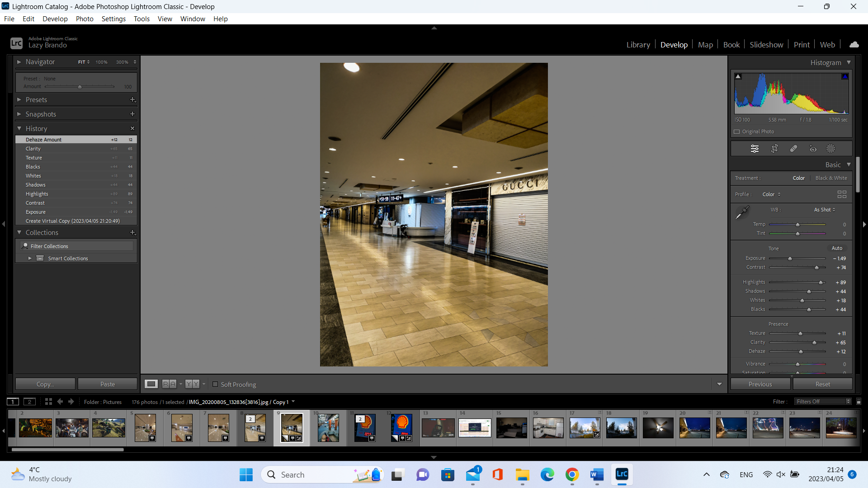This screenshot has height=488, width=868.
Task: Switch to Loupe view button in toolbar
Action: point(151,384)
